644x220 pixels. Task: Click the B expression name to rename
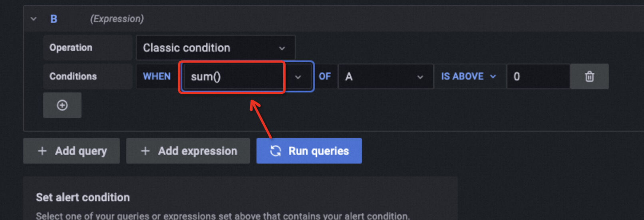pyautogui.click(x=54, y=19)
